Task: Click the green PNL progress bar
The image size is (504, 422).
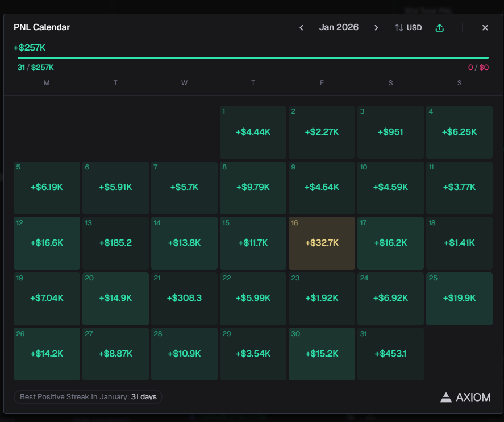Action: 253,57
